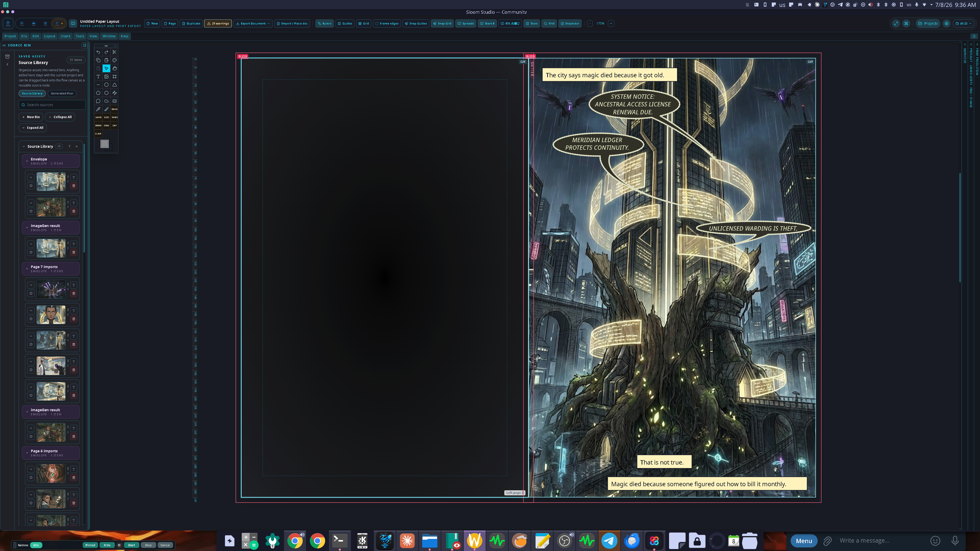Click the 21 warnings button
Screen dimensions: 980x551
(x=218, y=23)
